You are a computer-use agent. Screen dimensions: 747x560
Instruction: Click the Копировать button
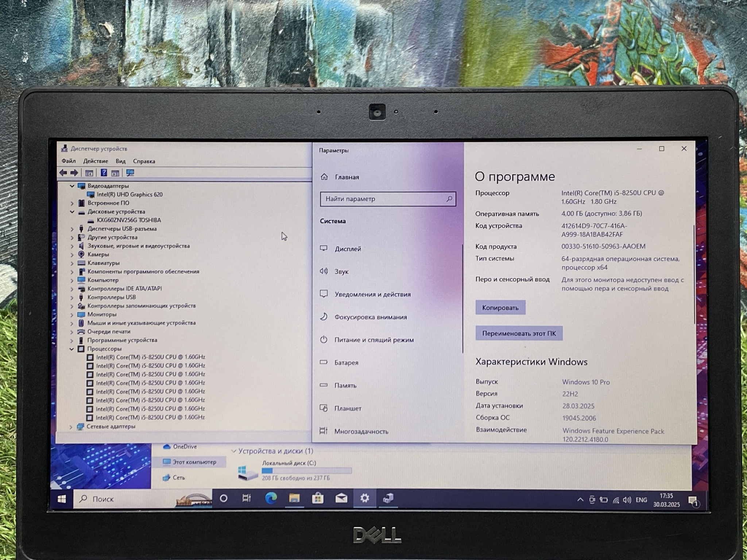point(500,308)
